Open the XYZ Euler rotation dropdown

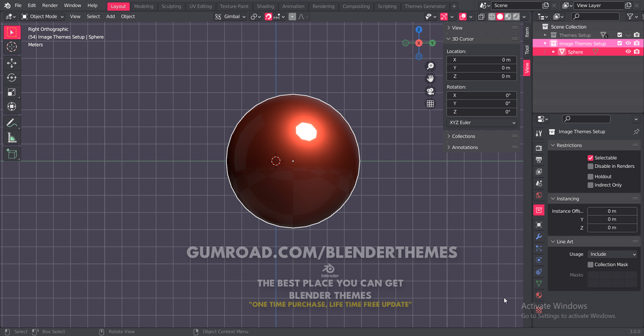[482, 123]
